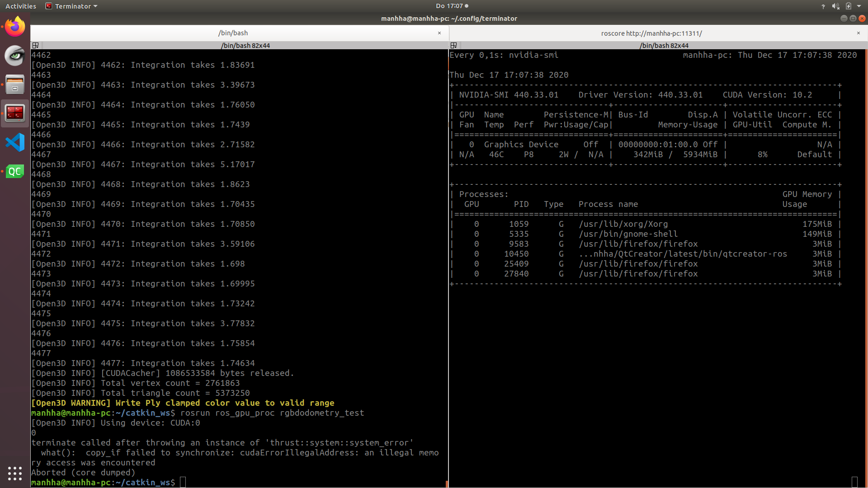Open the Terminator grouping icon on left pane
Screen dimensions: 868x488
tap(35, 45)
